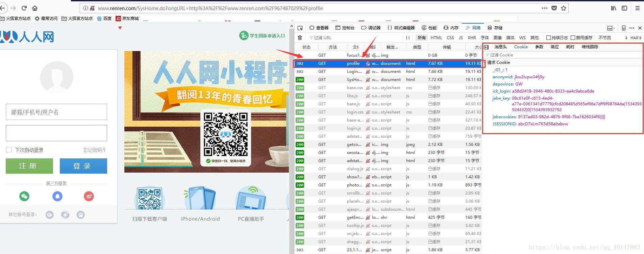The image size is (644, 254).
Task: Switch to the 调试器 debugger tab
Action: (x=371, y=28)
